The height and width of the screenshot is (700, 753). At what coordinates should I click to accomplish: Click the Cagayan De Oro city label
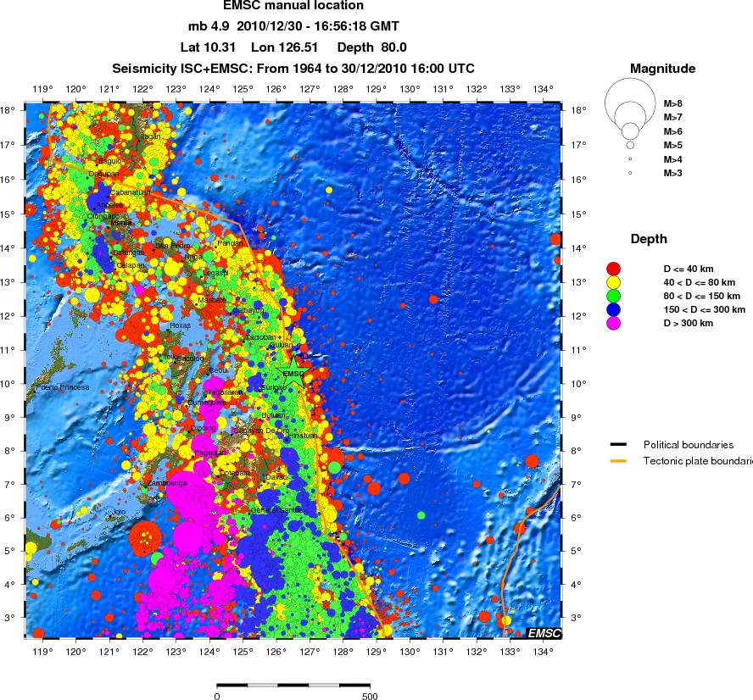[261, 431]
